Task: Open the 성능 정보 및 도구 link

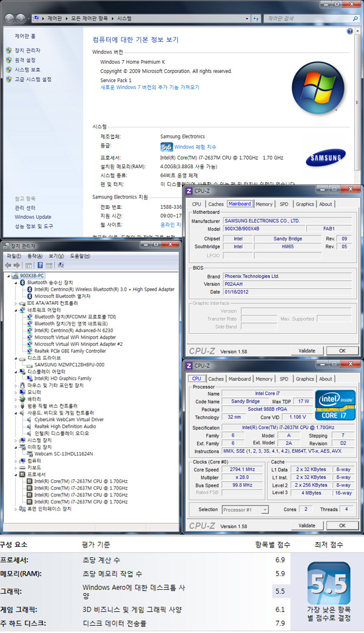Action: [34, 226]
